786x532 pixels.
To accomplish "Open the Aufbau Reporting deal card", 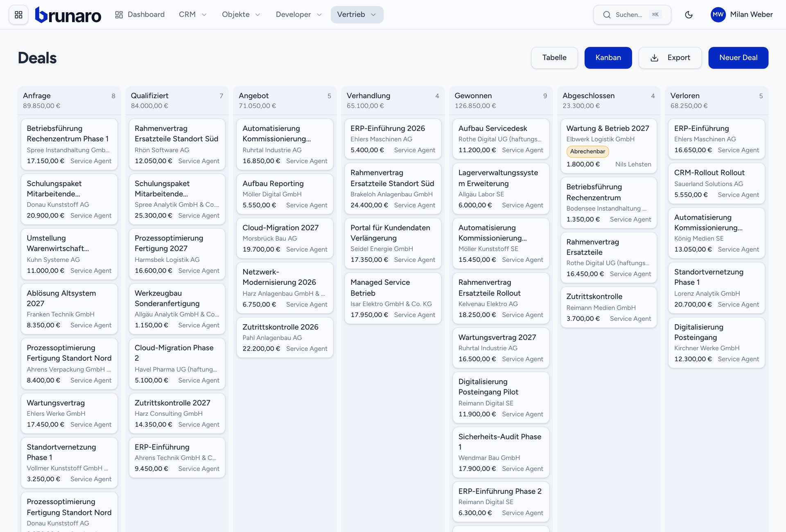I will (x=285, y=194).
